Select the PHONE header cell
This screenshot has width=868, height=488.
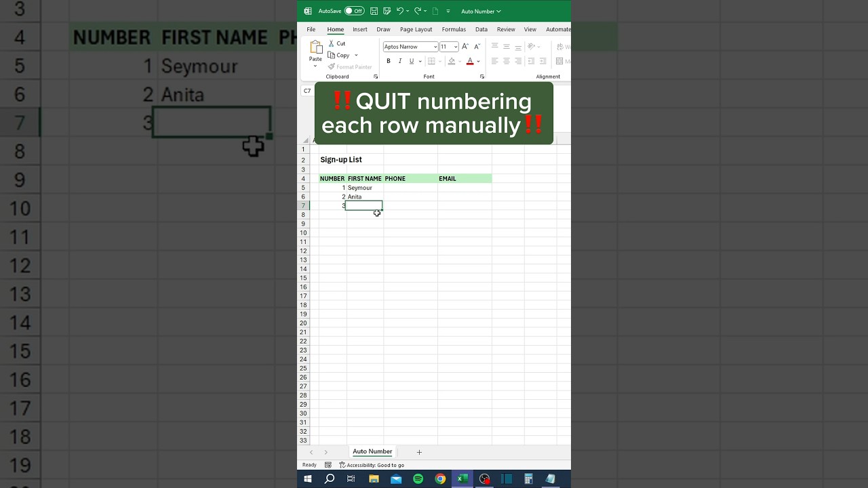click(x=410, y=178)
